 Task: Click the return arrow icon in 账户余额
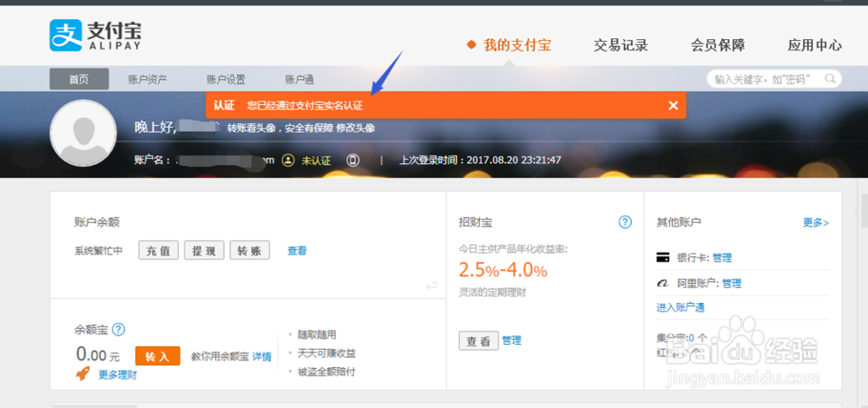click(432, 286)
